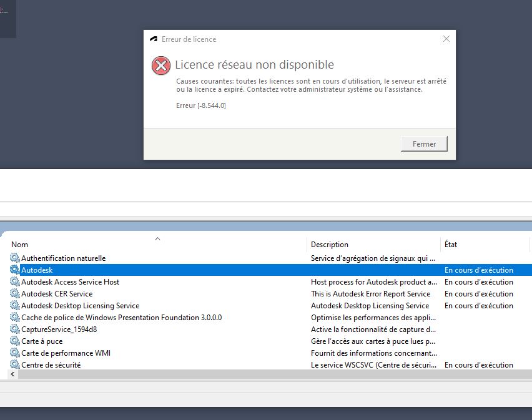Click the État column header

pos(451,245)
